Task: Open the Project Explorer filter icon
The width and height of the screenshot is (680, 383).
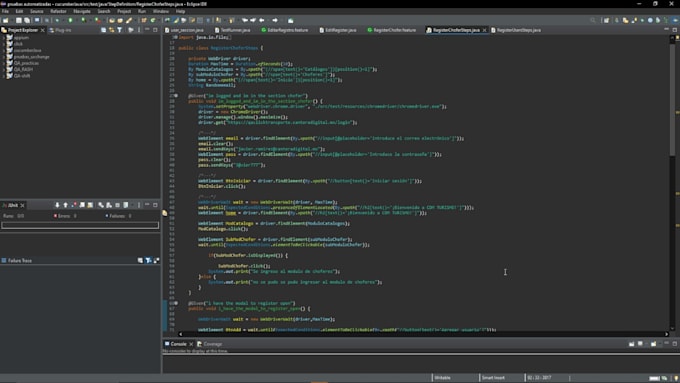Action: coord(119,30)
